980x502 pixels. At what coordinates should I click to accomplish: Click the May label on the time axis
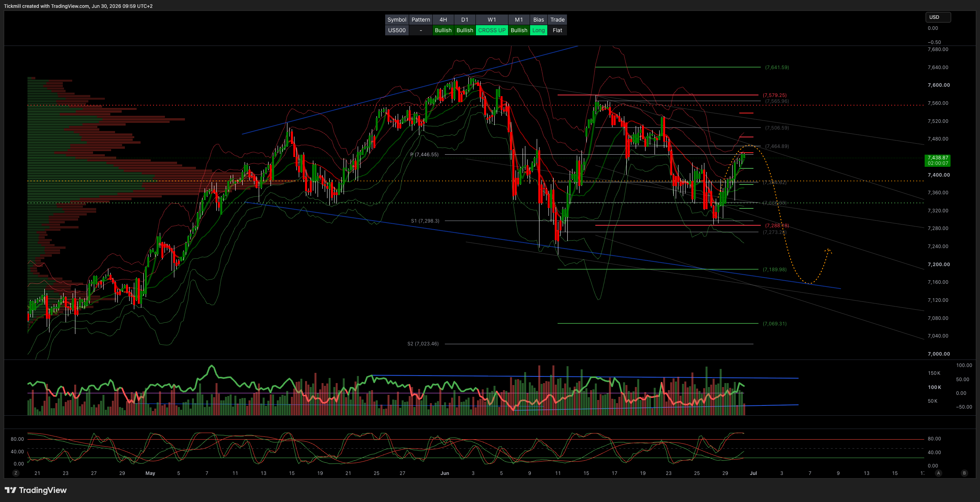click(150, 473)
